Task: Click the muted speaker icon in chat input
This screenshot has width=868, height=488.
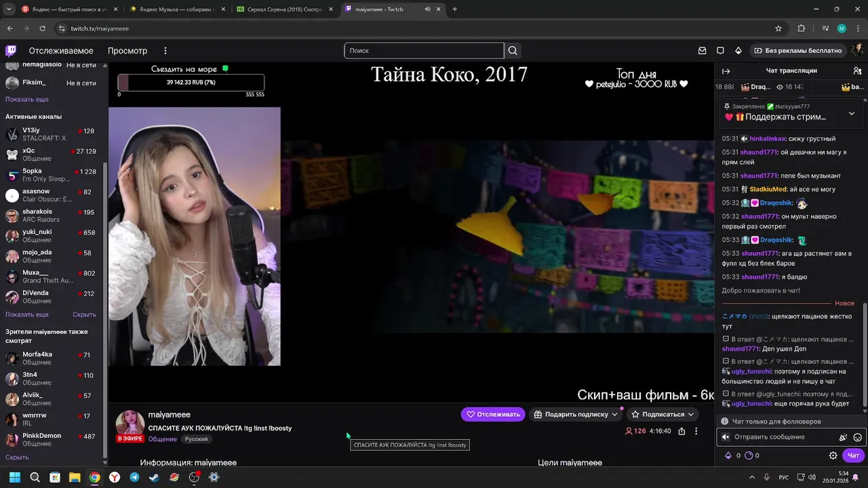Action: 725,437
